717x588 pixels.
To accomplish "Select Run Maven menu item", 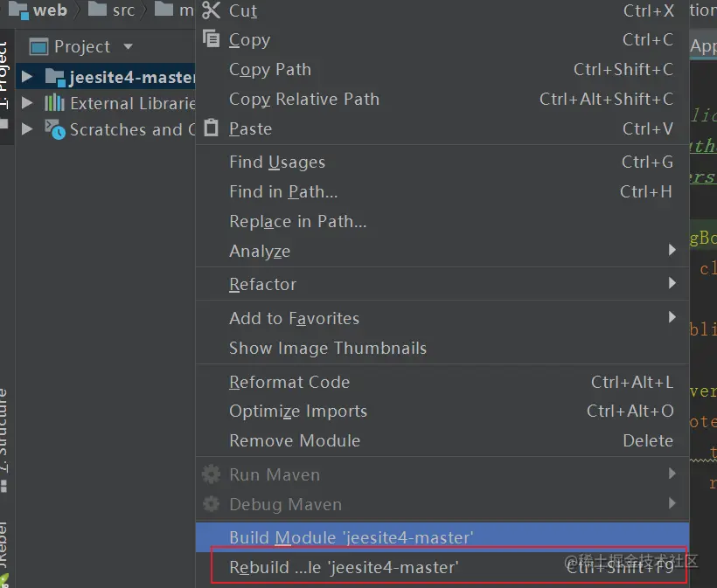I will [x=442, y=474].
